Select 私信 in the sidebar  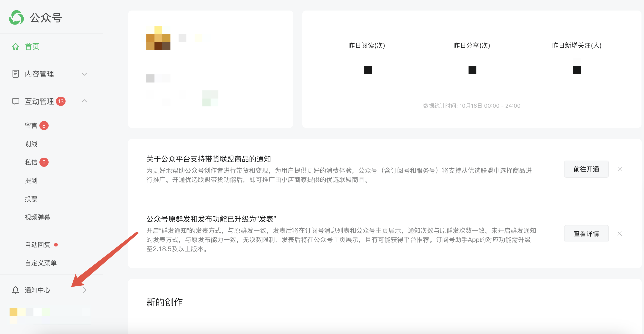tap(31, 162)
